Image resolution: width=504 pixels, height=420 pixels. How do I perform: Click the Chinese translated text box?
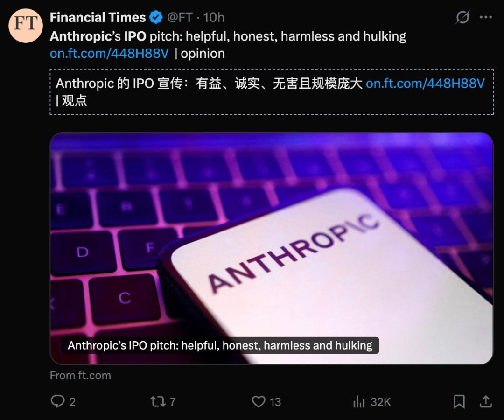click(x=272, y=91)
